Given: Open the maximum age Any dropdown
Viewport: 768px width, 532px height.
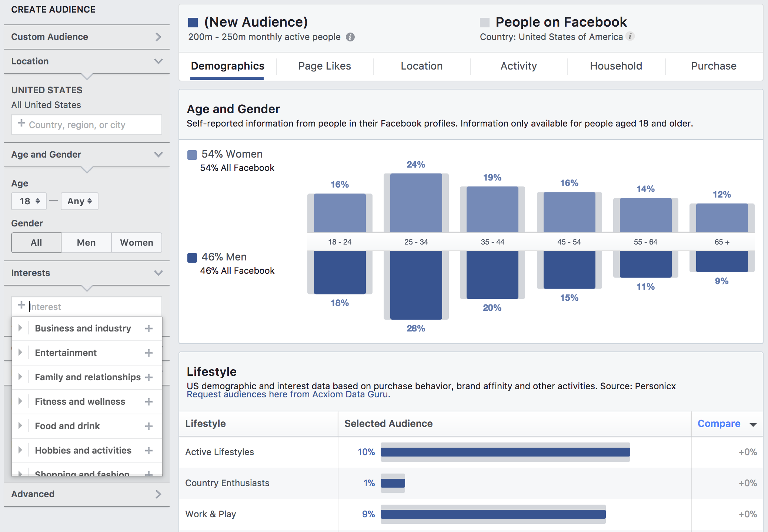Looking at the screenshot, I should (80, 201).
